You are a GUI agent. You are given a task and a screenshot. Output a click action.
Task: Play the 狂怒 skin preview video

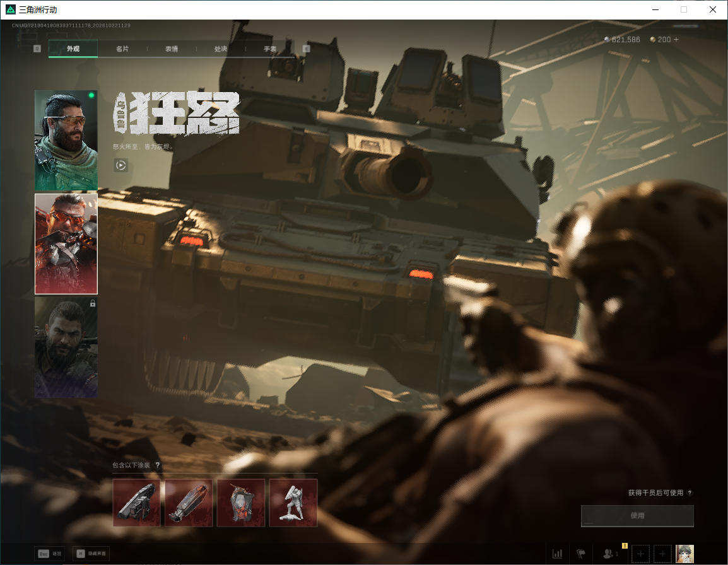click(x=120, y=165)
